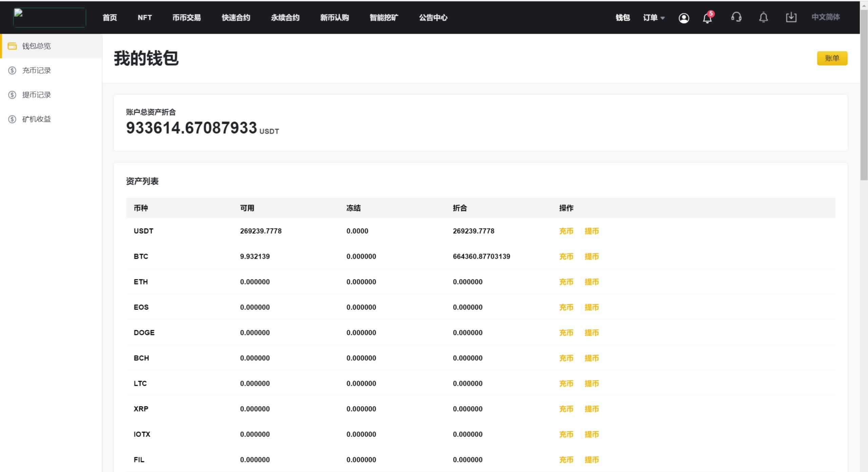Go to 提币记录 in sidebar
Screen dimensions: 868x472
36,95
